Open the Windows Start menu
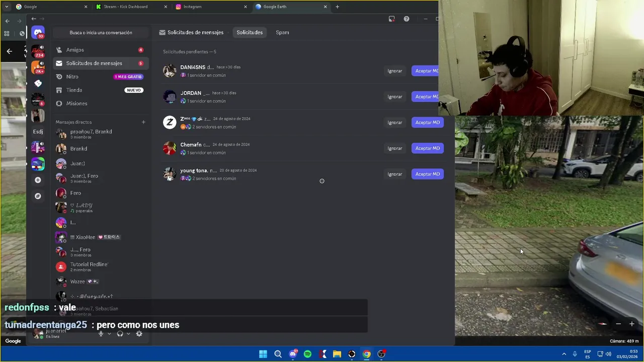Viewport: 644px width, 362px height. click(263, 354)
